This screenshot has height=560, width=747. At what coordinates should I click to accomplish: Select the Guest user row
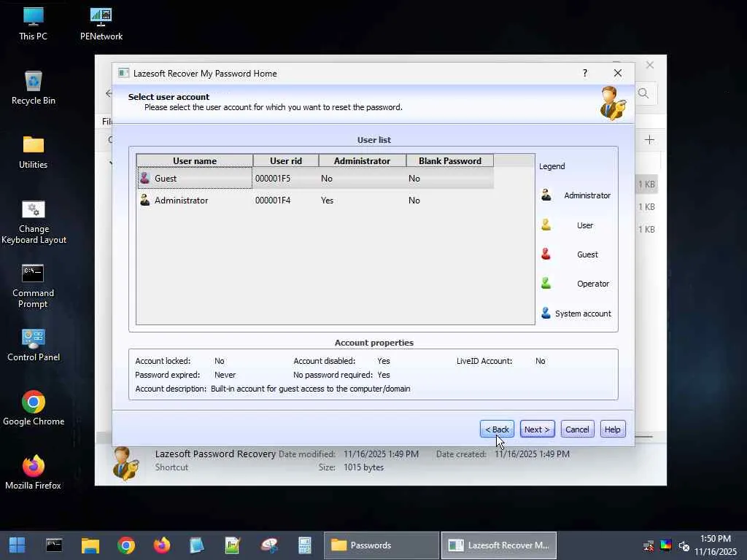coord(315,179)
